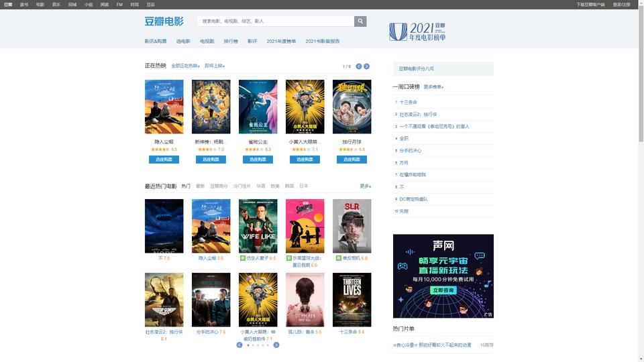Open 全部正在热映 link
The image size is (644, 362).
[185, 66]
